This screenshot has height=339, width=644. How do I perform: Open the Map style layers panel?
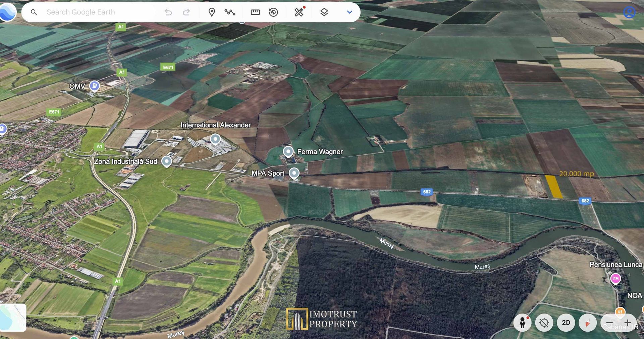coord(324,12)
